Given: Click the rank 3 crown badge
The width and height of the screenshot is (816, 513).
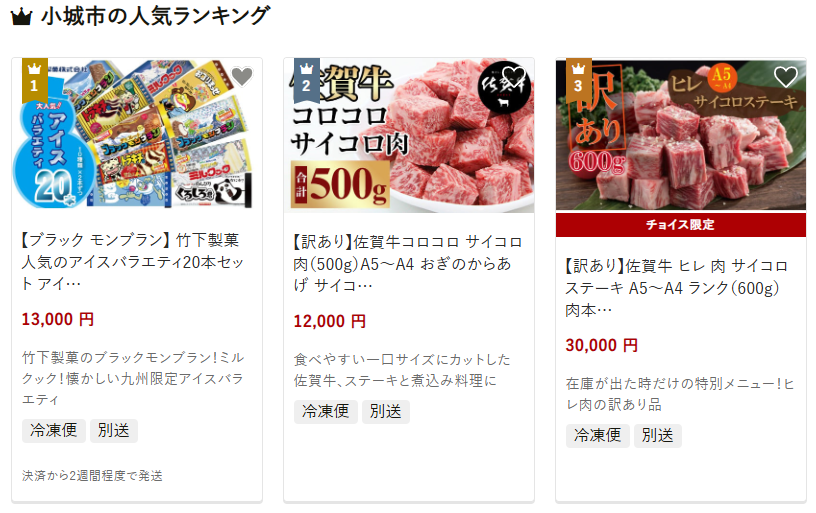Looking at the screenshot, I should pos(578,80).
